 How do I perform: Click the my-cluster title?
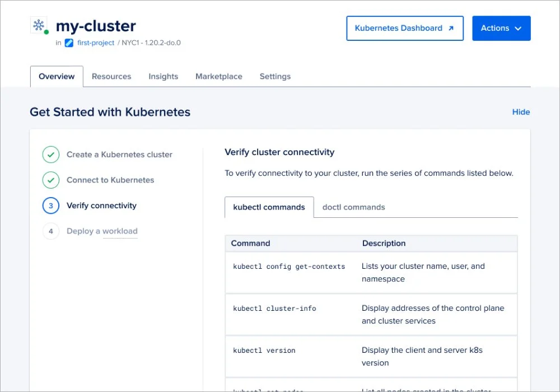pyautogui.click(x=96, y=26)
